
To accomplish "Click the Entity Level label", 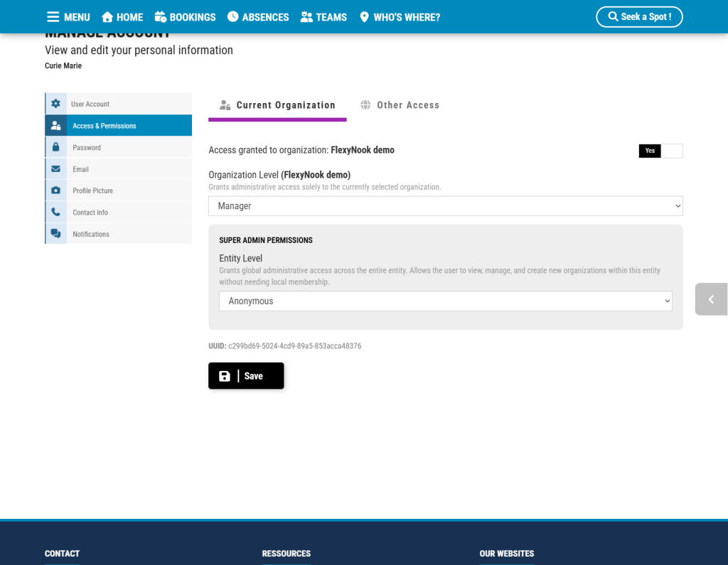I will pyautogui.click(x=240, y=258).
